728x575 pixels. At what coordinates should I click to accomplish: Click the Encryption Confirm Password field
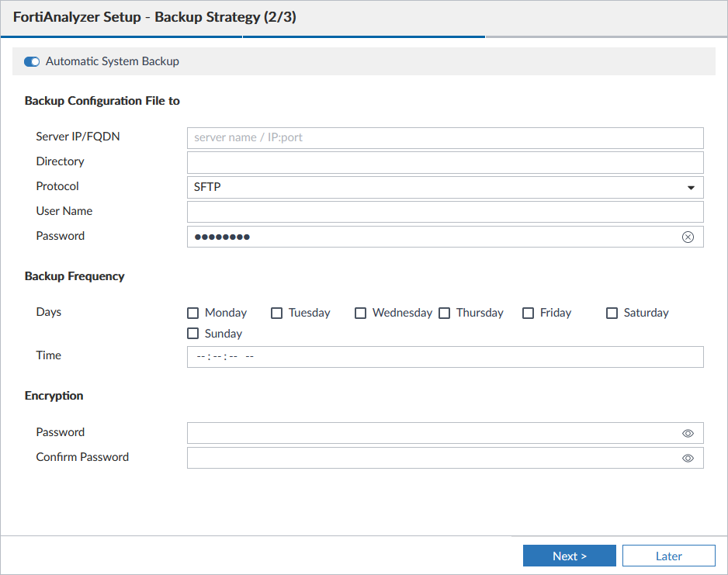click(x=431, y=458)
